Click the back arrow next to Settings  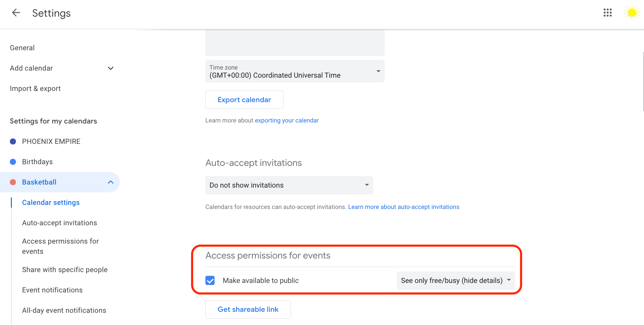pos(16,13)
